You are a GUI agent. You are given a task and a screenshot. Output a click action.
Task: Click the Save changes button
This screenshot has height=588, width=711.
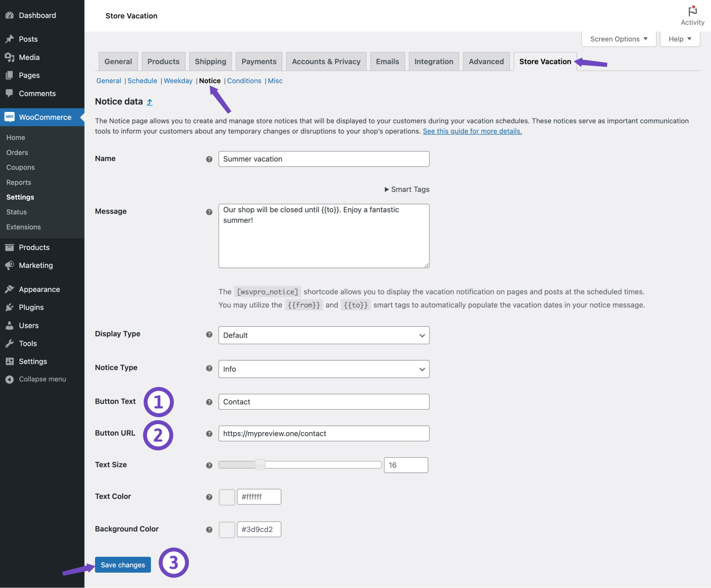tap(123, 564)
